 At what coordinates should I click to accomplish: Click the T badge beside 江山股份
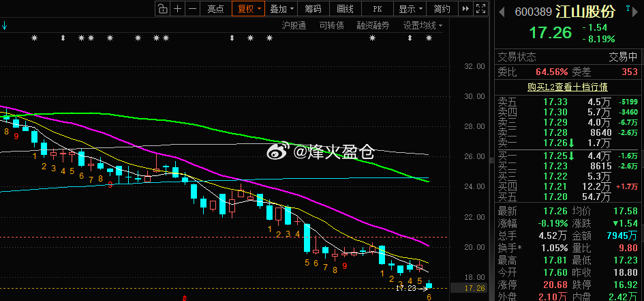coord(628,8)
